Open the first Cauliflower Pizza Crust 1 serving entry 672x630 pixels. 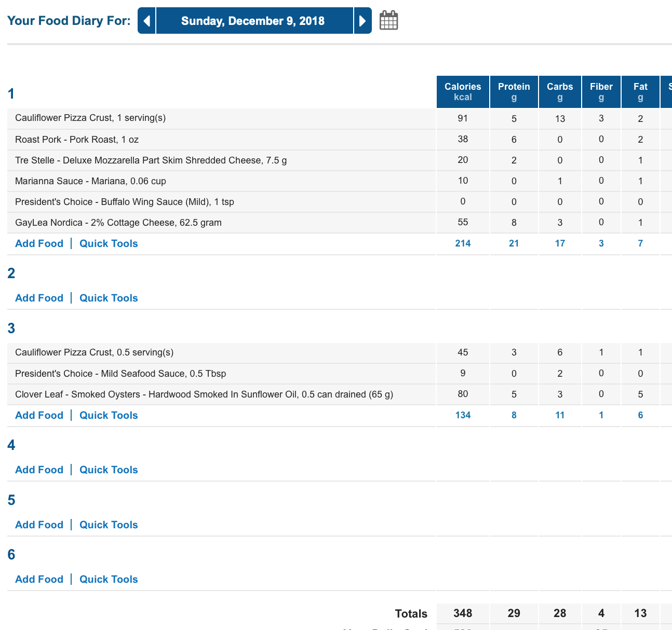pyautogui.click(x=90, y=118)
